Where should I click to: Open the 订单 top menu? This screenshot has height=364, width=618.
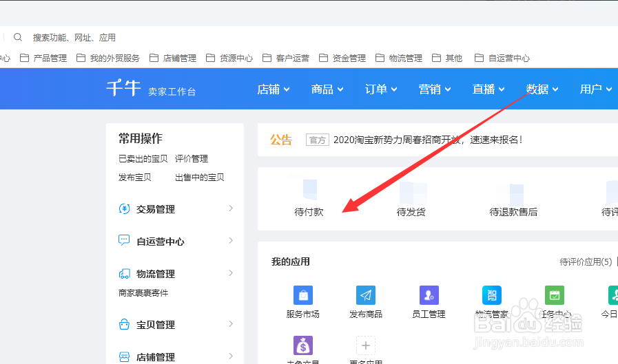(381, 89)
